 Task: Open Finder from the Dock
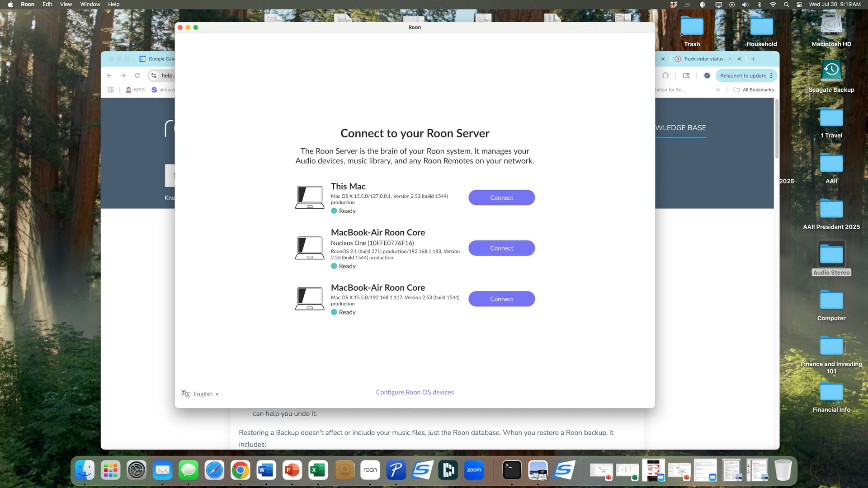pyautogui.click(x=85, y=470)
